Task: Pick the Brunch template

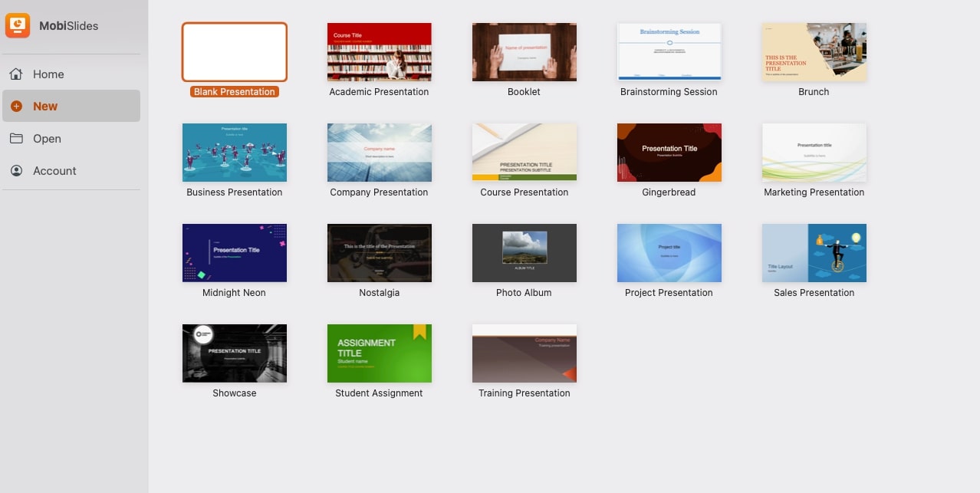Action: pyautogui.click(x=814, y=52)
